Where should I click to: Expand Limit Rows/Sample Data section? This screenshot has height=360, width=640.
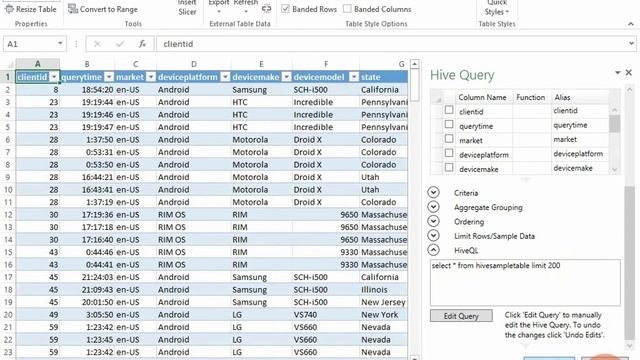pyautogui.click(x=433, y=236)
